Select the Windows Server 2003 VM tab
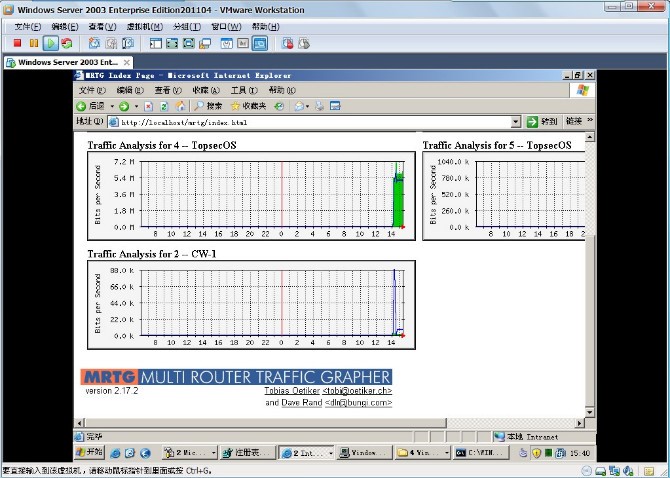670x478 pixels. 65,62
